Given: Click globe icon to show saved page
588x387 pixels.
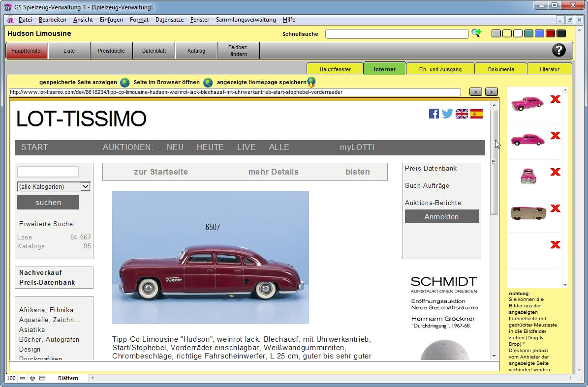Looking at the screenshot, I should (125, 83).
